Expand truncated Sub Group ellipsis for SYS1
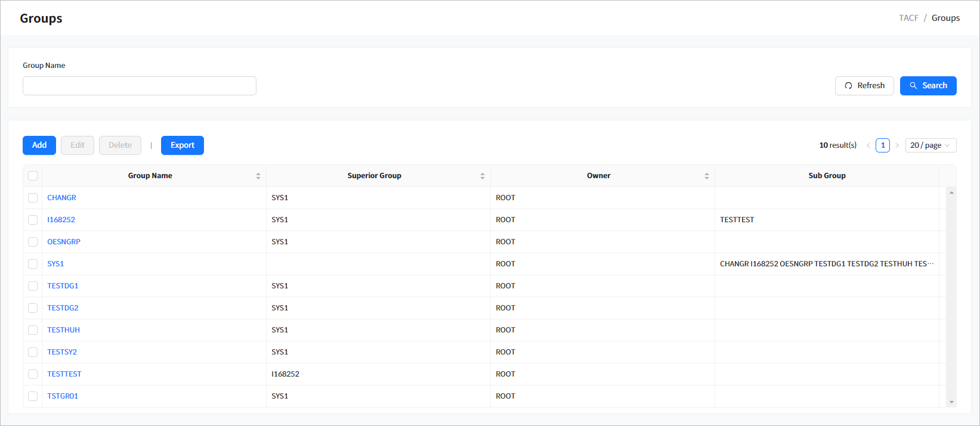 [930, 264]
